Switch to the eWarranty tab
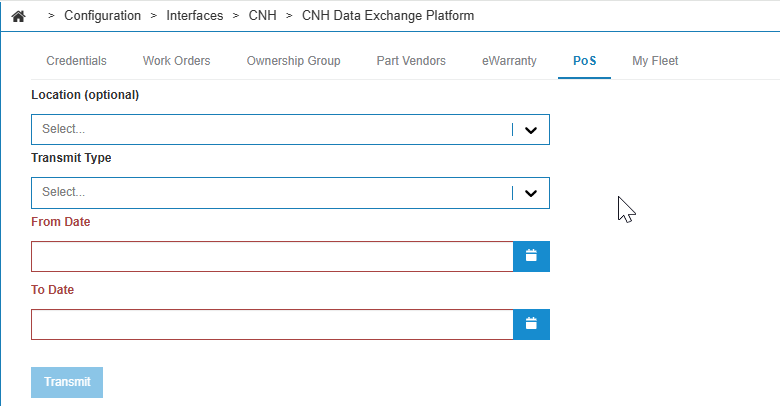780x406 pixels. (509, 61)
